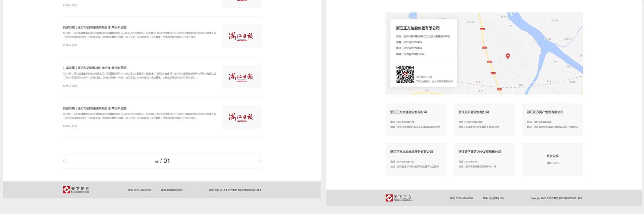Select the 浙江正方置业有限公司 branch card
Viewport: 644px width, 214px height.
tap(484, 120)
